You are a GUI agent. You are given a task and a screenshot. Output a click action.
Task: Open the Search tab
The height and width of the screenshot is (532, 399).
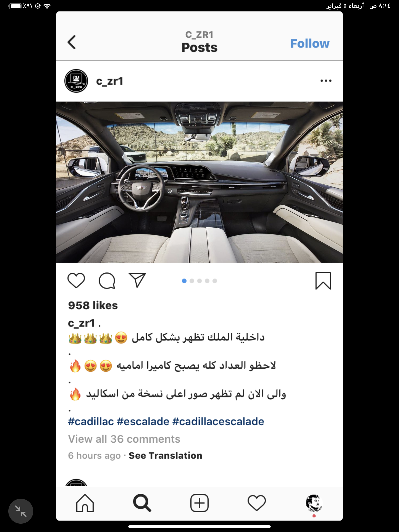click(142, 503)
